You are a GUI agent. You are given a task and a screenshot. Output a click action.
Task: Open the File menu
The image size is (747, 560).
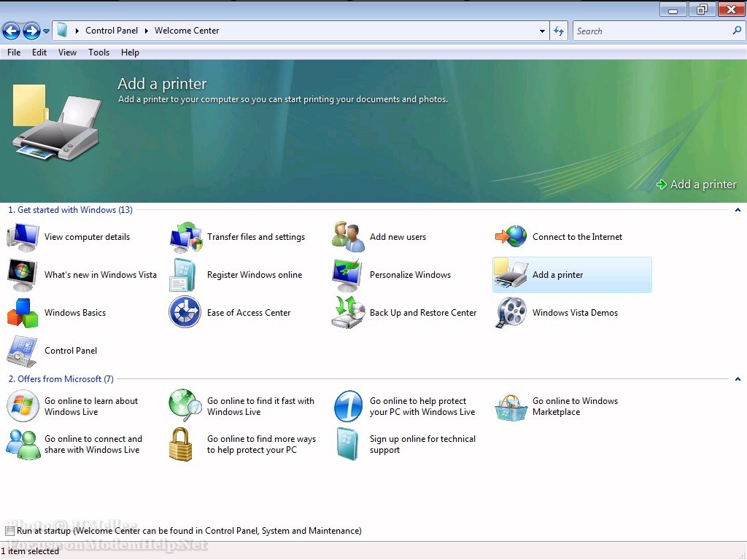[14, 52]
